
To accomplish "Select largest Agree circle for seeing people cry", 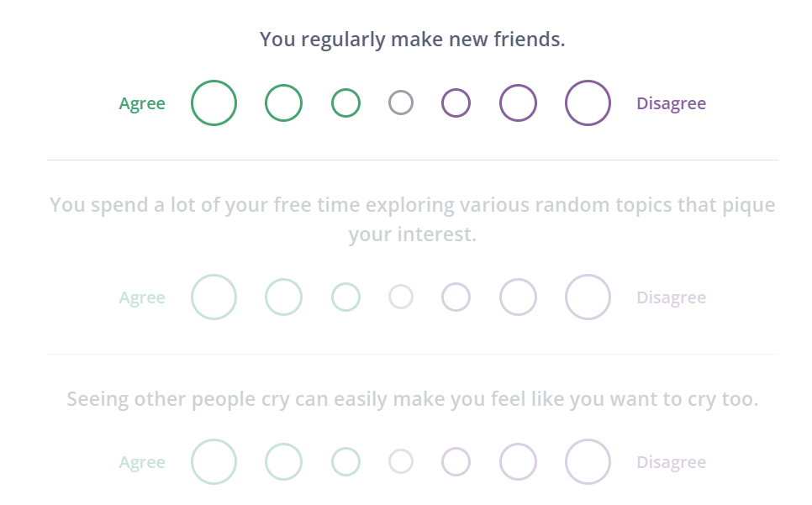I will pyautogui.click(x=214, y=462).
